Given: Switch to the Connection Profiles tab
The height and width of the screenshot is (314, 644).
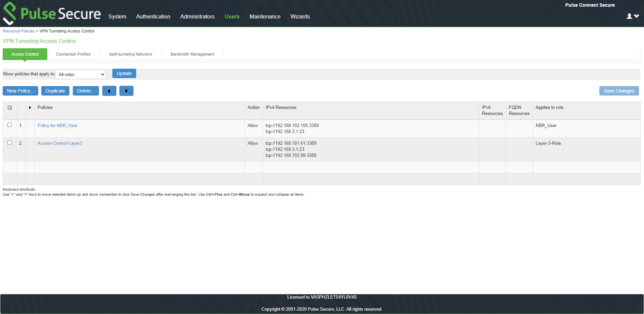Looking at the screenshot, I should (x=73, y=54).
